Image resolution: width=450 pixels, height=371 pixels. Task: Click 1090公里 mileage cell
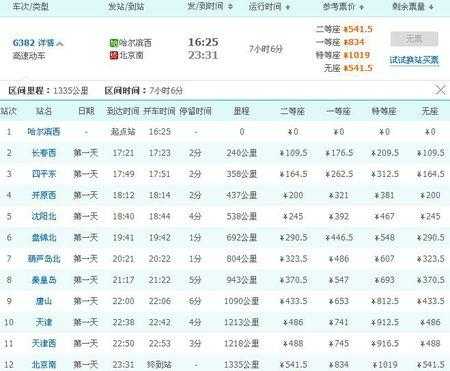242,301
